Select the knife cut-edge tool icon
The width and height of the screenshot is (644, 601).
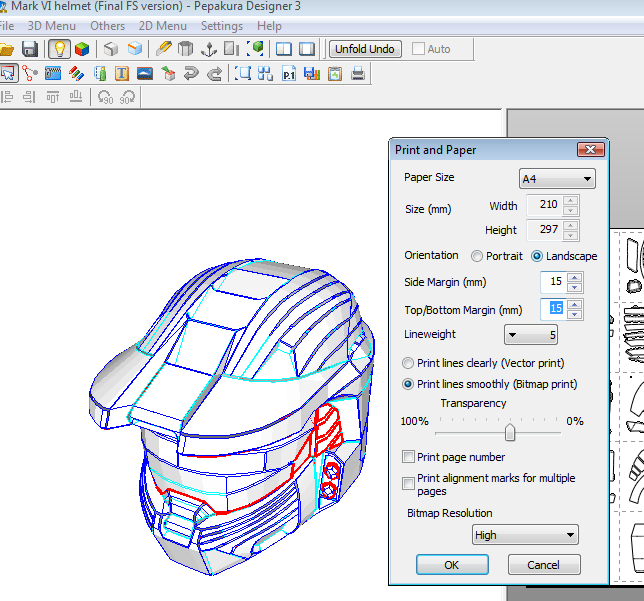pyautogui.click(x=163, y=49)
